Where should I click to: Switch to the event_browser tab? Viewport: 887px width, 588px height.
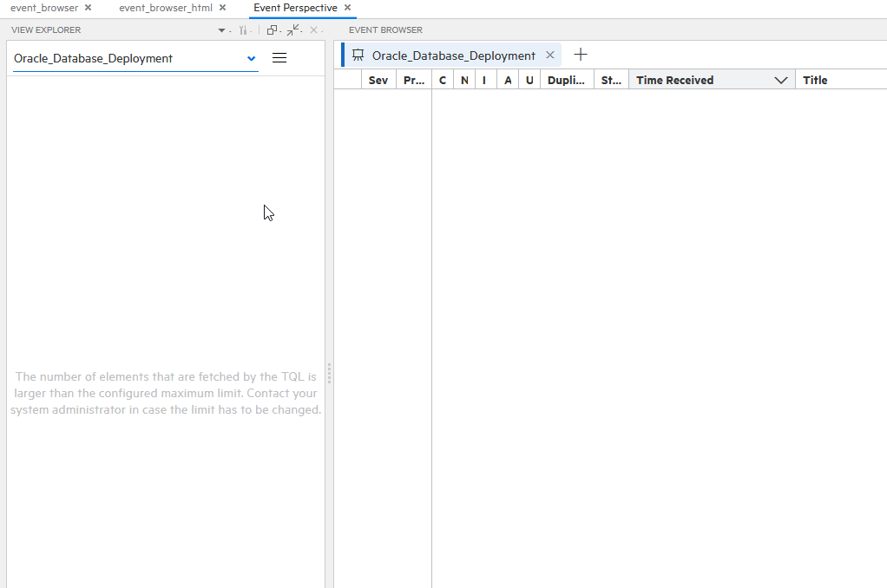(x=43, y=7)
